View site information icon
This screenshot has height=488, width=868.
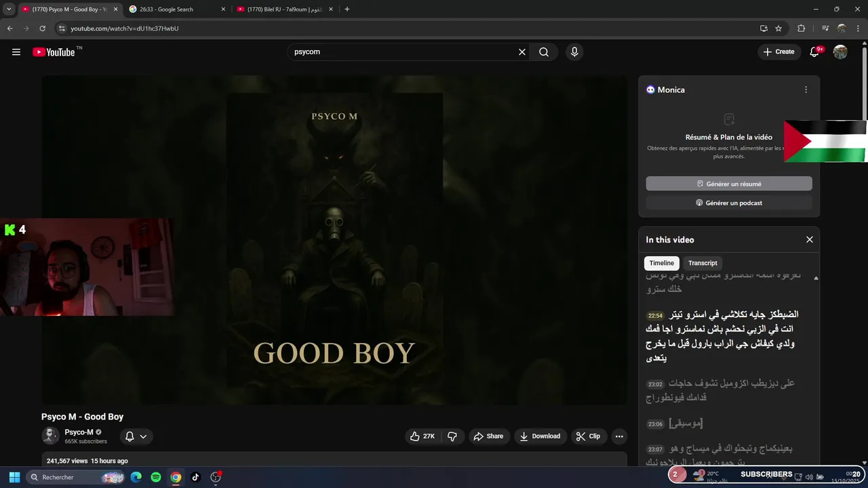click(62, 28)
